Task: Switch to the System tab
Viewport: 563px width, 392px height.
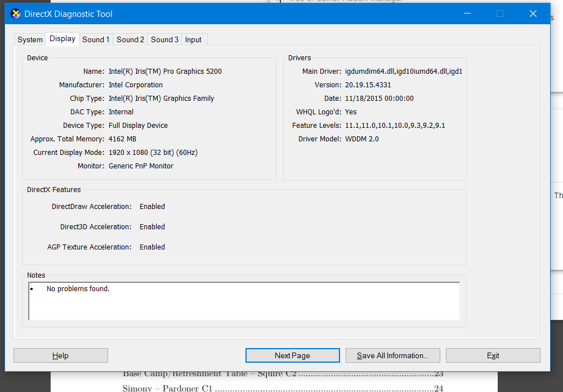Action: [x=30, y=39]
